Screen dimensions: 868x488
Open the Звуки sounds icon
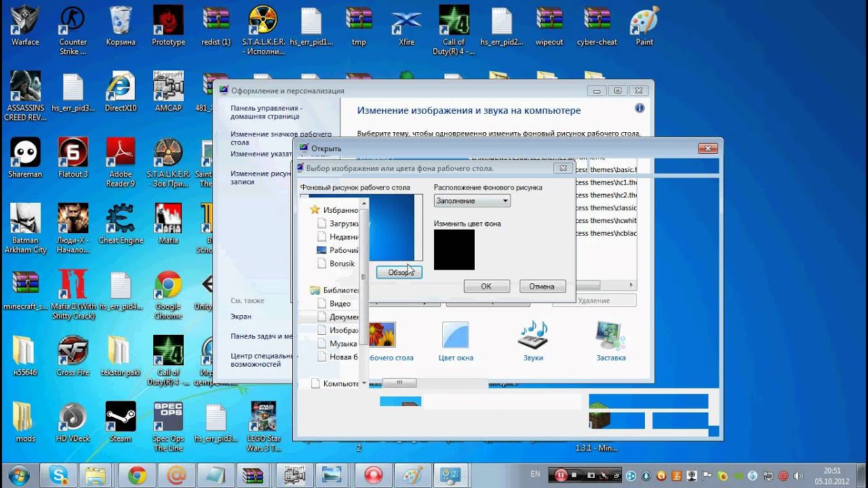tap(533, 341)
